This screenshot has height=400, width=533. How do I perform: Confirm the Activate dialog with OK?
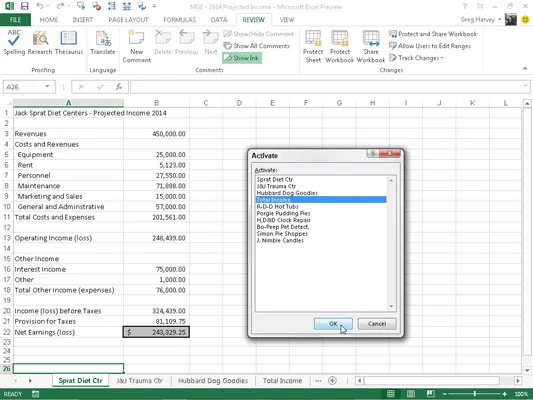coord(333,324)
